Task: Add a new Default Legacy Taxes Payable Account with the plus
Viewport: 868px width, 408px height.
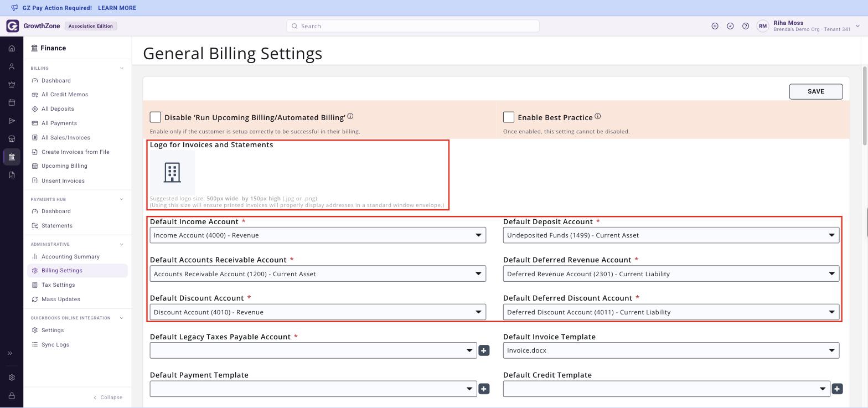Action: [x=484, y=350]
